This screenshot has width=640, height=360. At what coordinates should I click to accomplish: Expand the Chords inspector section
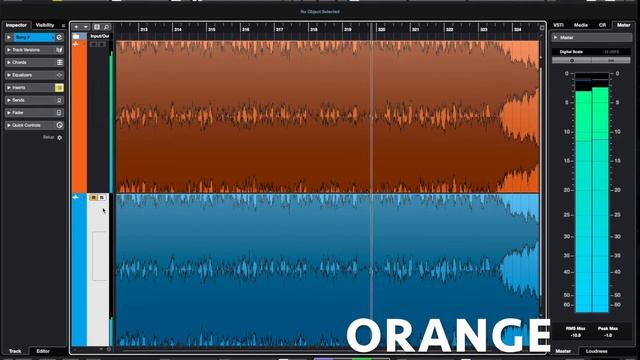9,62
